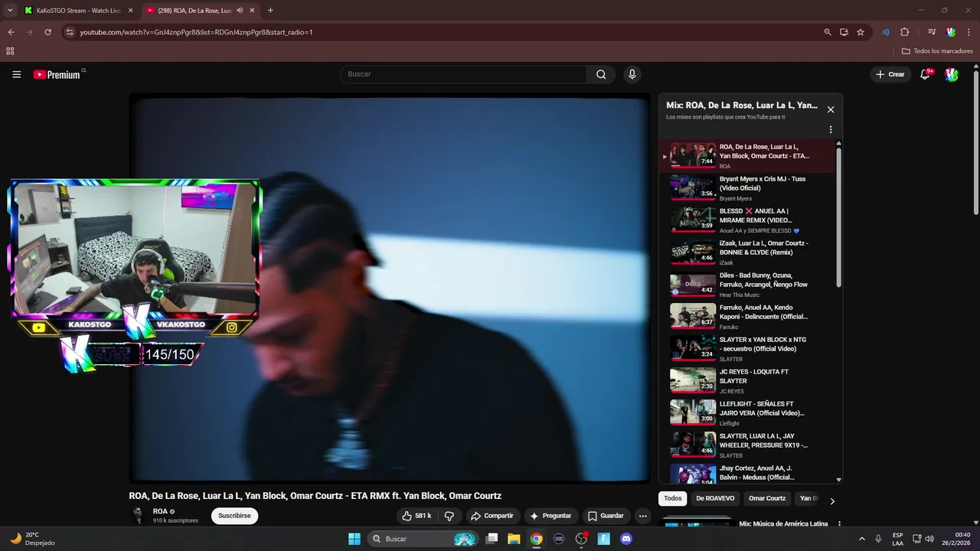Open the tab search dropdown arrow
Screen dimensions: 980x551
click(10, 10)
